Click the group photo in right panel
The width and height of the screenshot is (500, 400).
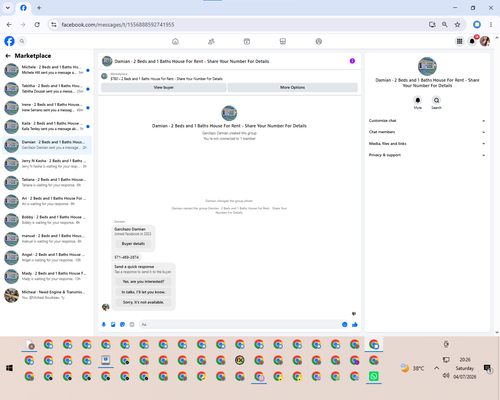(427, 66)
